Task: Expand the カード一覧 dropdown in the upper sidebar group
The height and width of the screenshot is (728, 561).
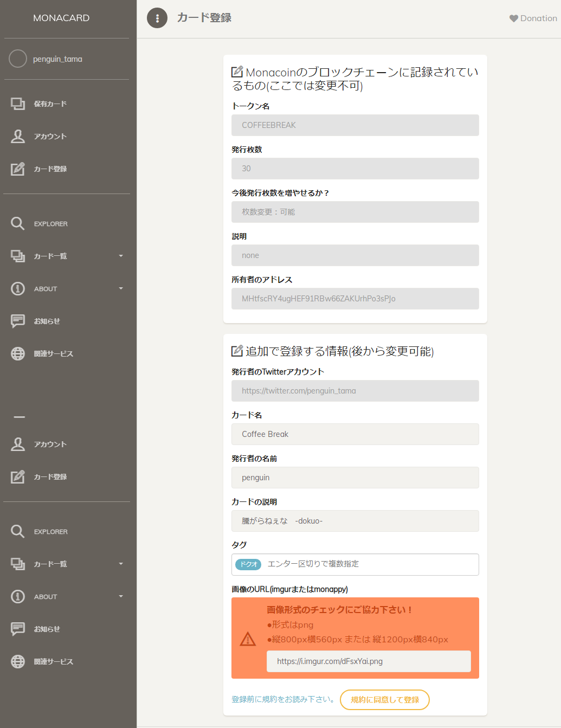Action: (x=121, y=256)
